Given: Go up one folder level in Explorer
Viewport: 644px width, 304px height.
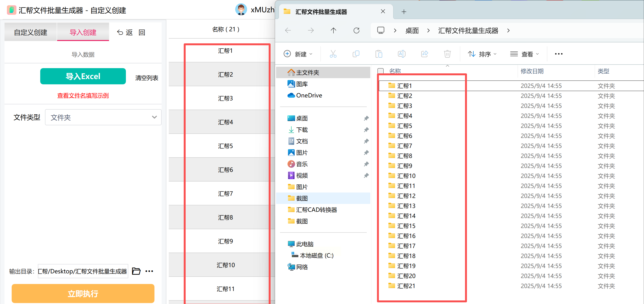Looking at the screenshot, I should point(333,30).
